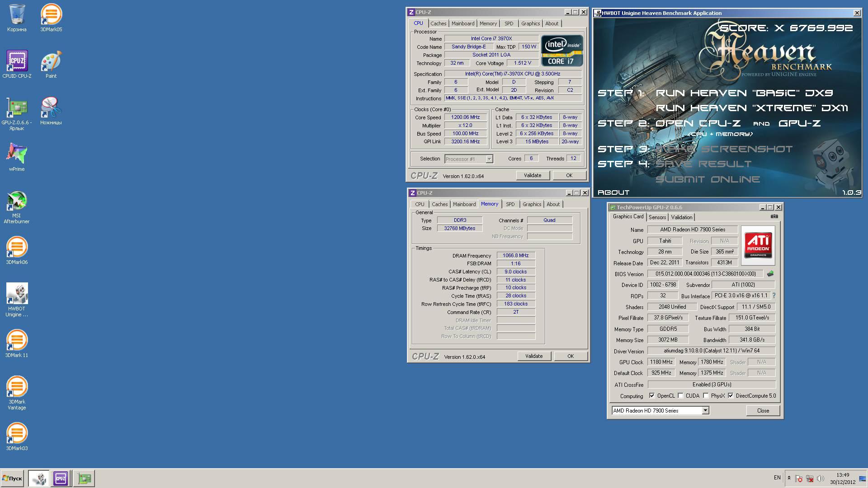Open SPD tab in lower CPU-Z window
The width and height of the screenshot is (868, 488).
[x=510, y=204]
